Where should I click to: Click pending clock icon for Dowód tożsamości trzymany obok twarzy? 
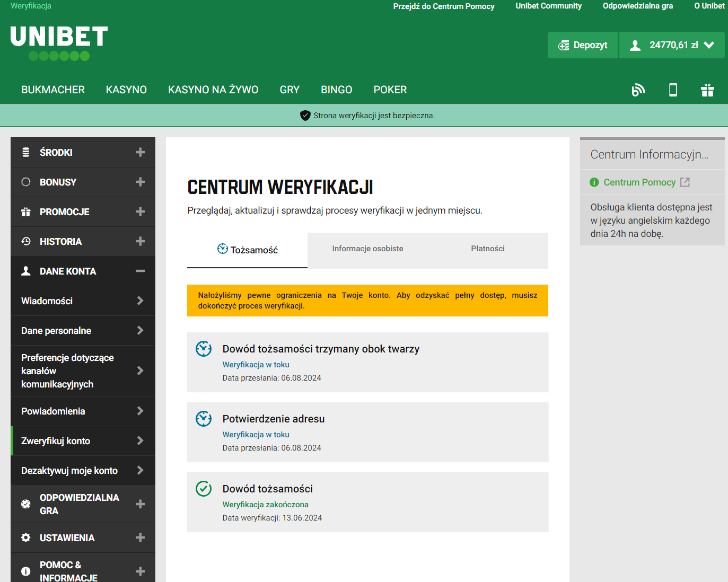click(x=204, y=349)
